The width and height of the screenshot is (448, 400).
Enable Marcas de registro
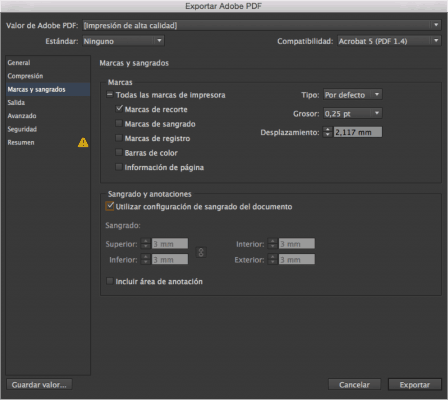click(119, 138)
